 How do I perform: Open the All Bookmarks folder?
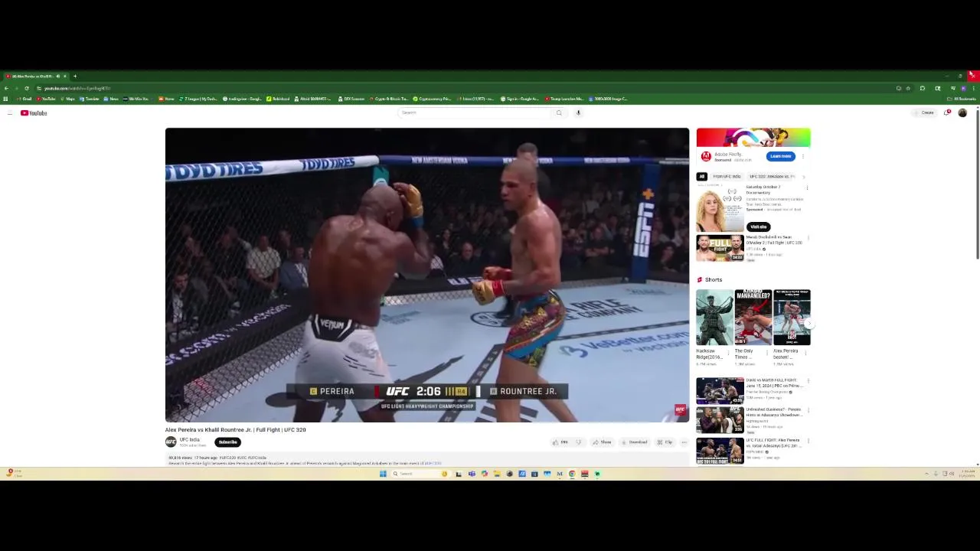point(962,99)
